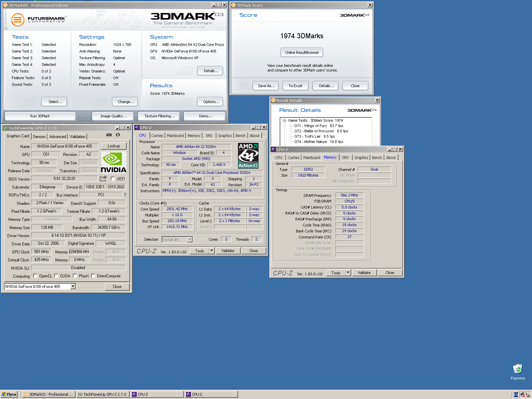Click language indicator EN in tray
The width and height of the screenshot is (532, 399).
coord(516,395)
